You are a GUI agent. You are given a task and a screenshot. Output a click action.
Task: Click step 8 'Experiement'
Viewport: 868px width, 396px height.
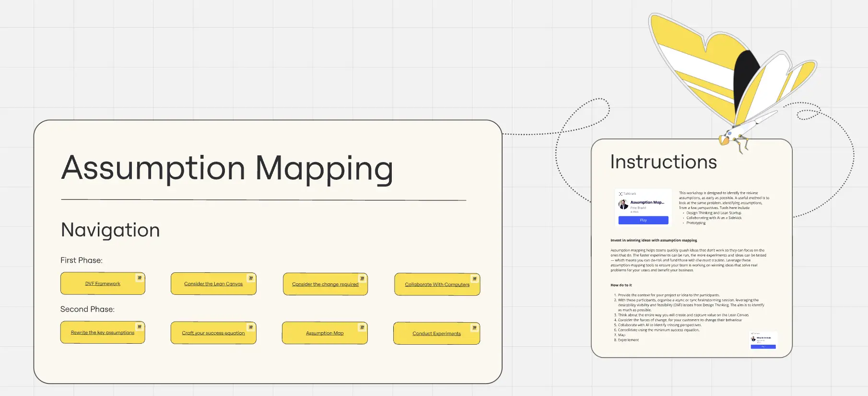pos(628,340)
